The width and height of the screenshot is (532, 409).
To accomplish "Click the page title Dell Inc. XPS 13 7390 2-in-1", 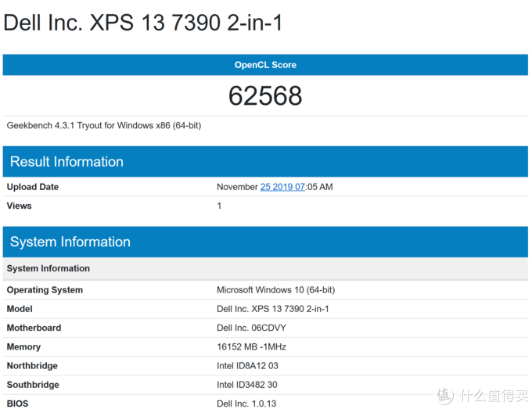I will coord(143,23).
